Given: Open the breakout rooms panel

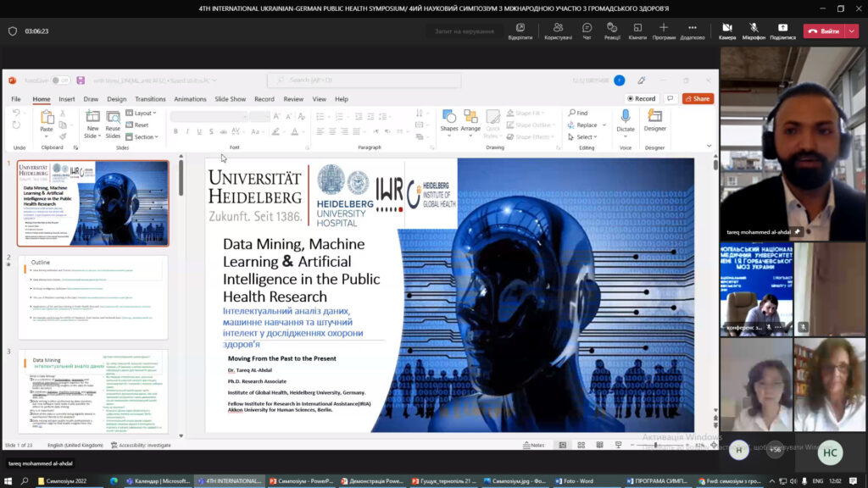Looking at the screenshot, I should (637, 30).
